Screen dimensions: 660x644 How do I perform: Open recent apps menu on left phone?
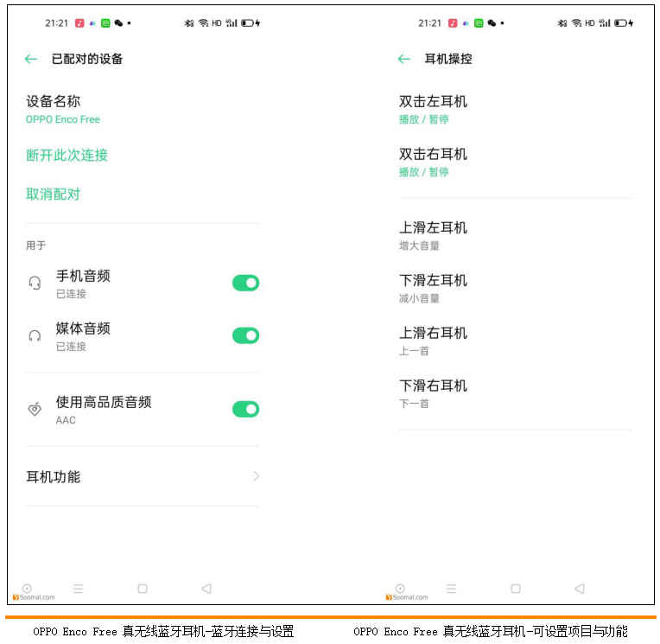(x=78, y=589)
